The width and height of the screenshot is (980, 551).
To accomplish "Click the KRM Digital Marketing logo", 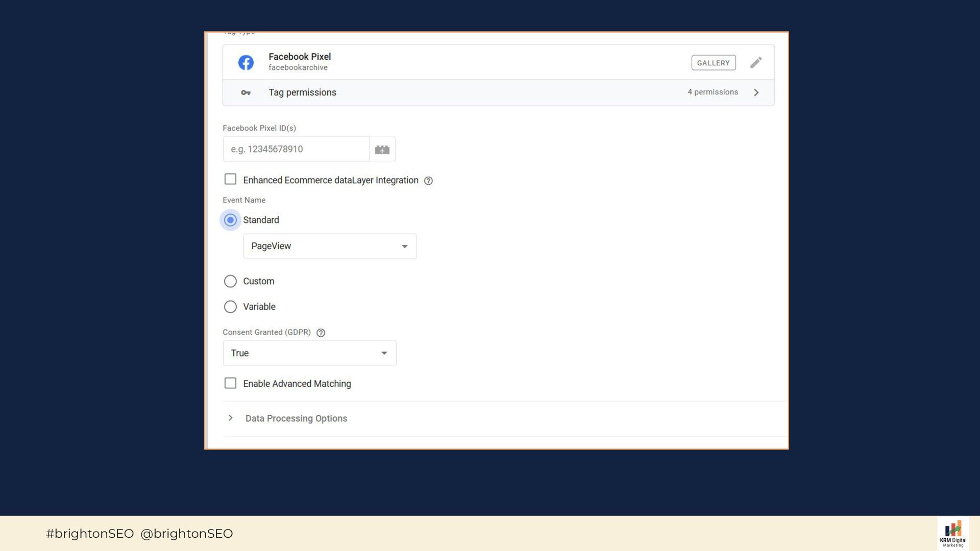I will pyautogui.click(x=952, y=534).
